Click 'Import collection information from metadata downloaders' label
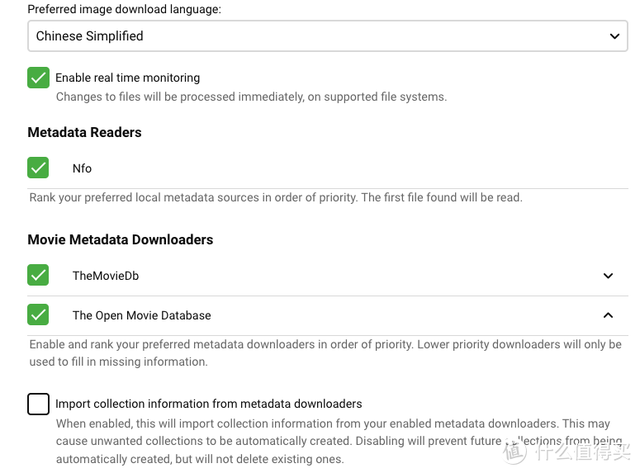 point(209,404)
